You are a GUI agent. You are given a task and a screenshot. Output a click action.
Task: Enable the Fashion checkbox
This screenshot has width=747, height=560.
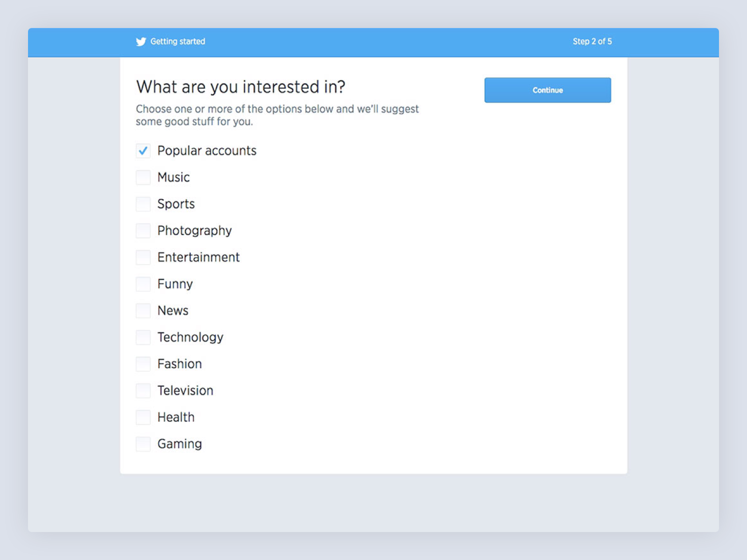(x=143, y=364)
